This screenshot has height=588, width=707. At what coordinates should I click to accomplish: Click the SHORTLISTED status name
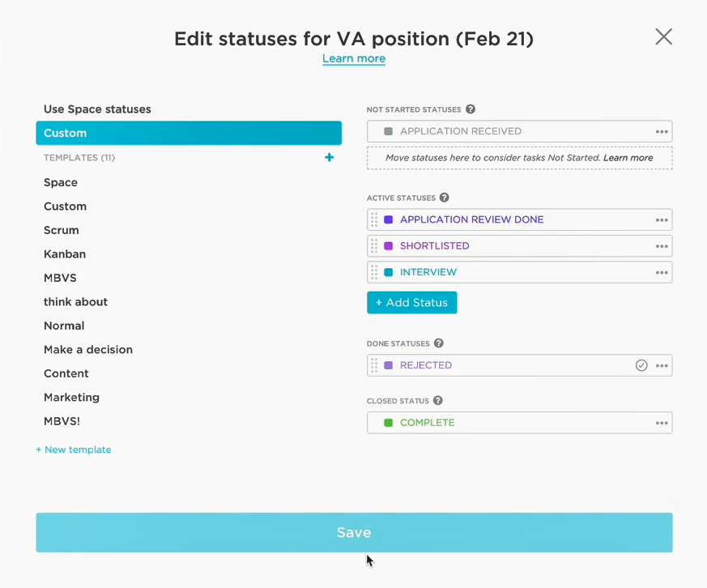(435, 245)
